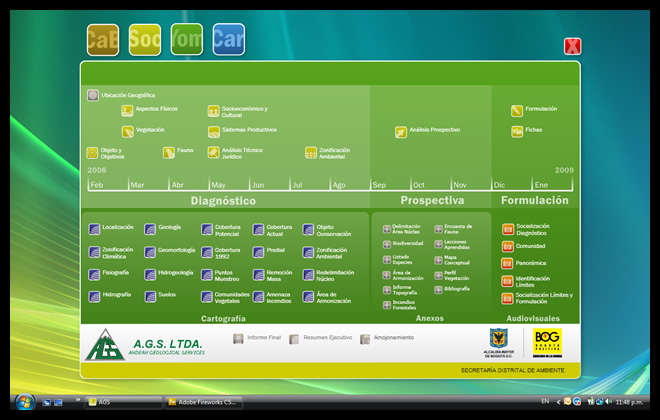660x420 pixels.
Task: Open the Biodiversidad annex icon
Action: pyautogui.click(x=387, y=243)
